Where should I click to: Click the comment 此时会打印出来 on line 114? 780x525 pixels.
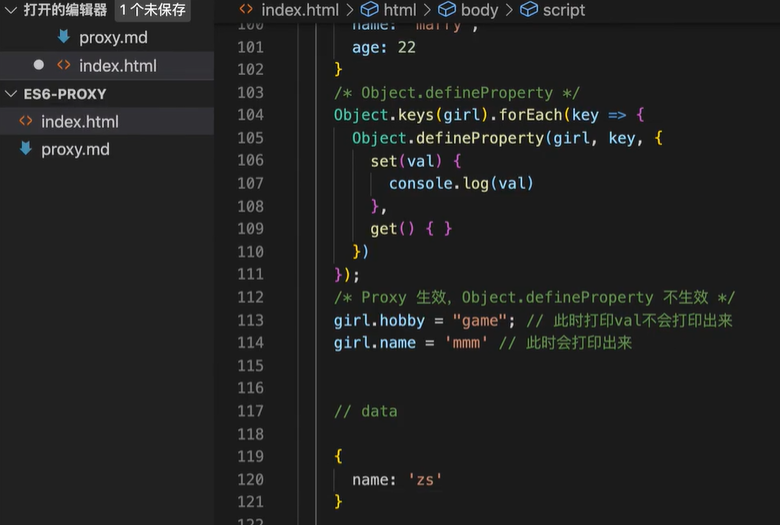tap(579, 342)
